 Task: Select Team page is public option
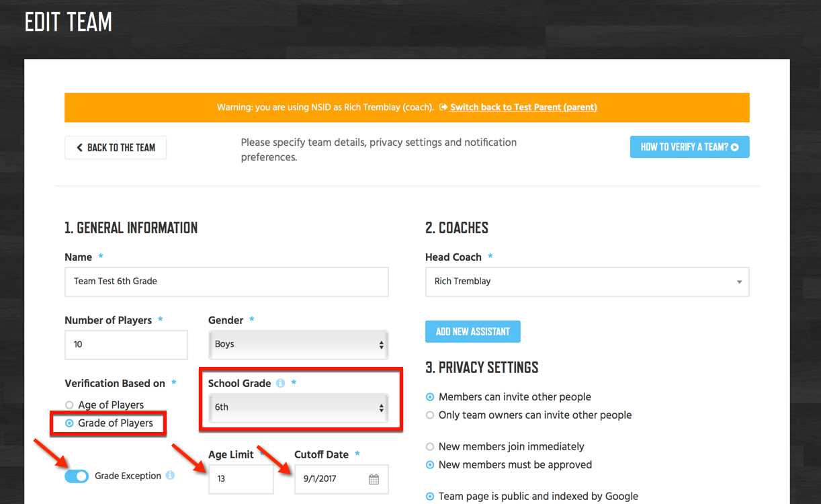click(x=430, y=497)
